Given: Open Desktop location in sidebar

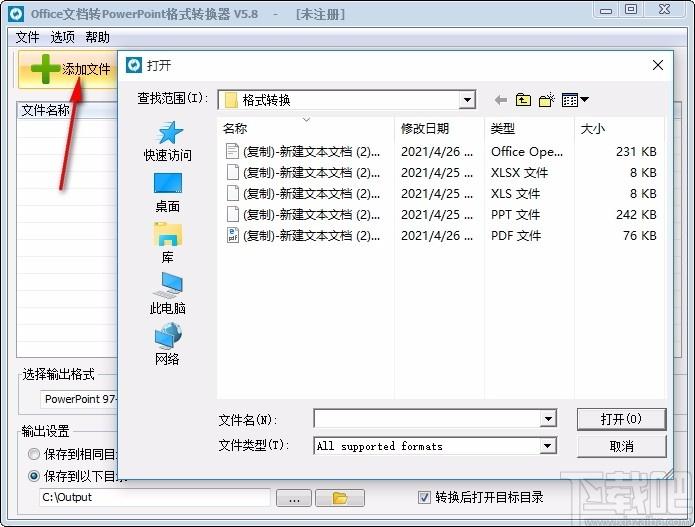Looking at the screenshot, I should tap(168, 192).
